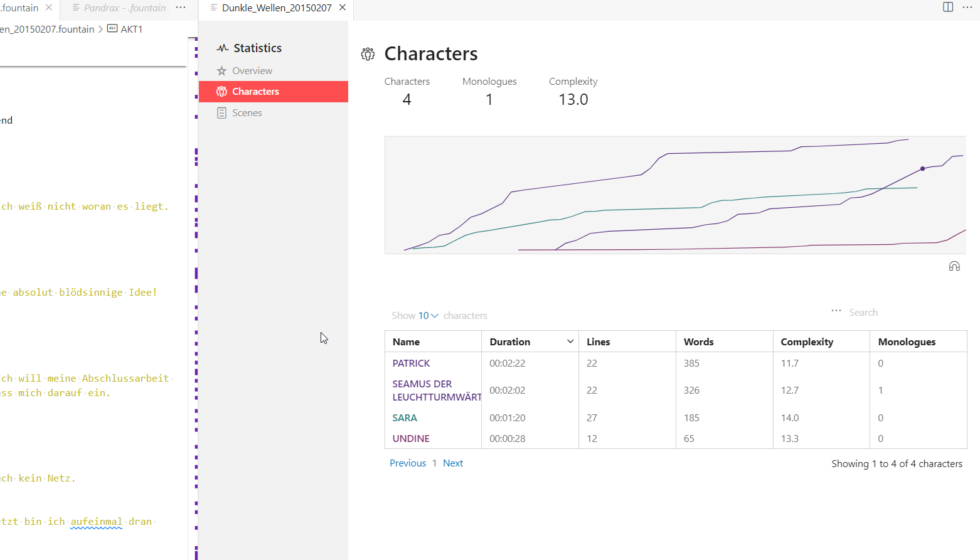Click the highlighted data point on the chart
Image resolution: width=980 pixels, height=560 pixels.
click(x=922, y=168)
